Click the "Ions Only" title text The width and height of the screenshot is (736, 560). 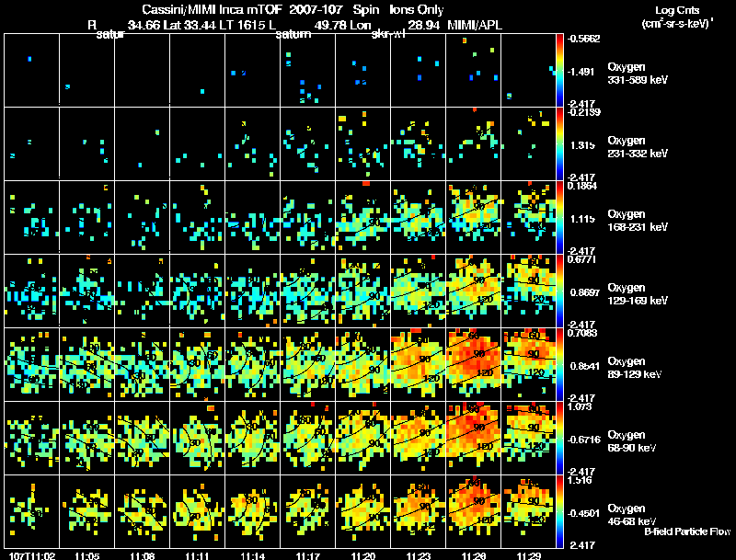click(x=417, y=9)
